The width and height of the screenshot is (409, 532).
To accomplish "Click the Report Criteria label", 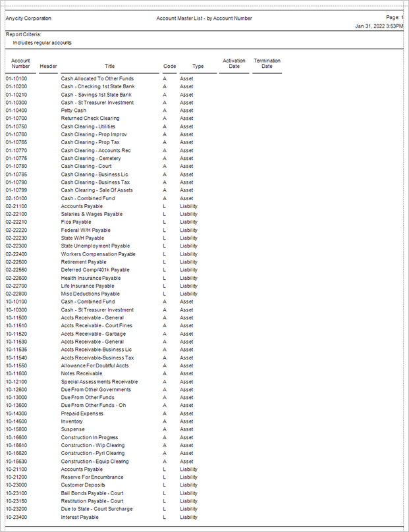I will (x=24, y=35).
